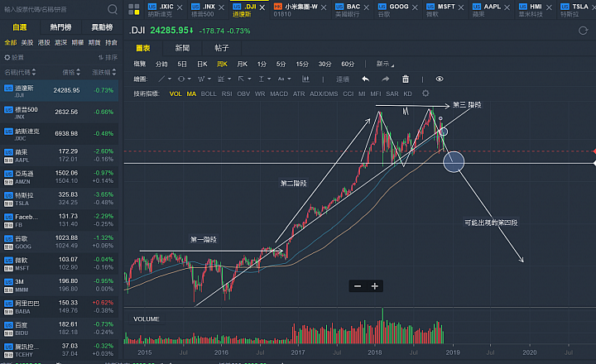This screenshot has height=364, width=596.
Task: Sort watchlist by 漲跌幅 column
Action: 104,72
